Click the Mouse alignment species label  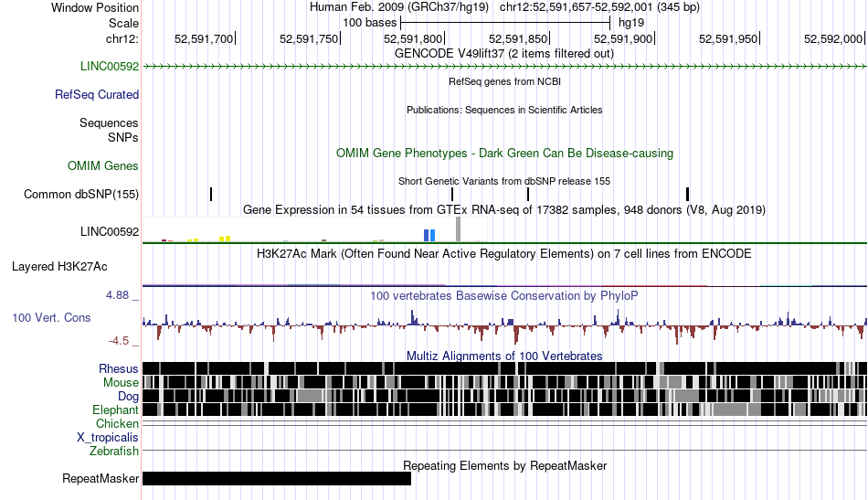[x=121, y=383]
